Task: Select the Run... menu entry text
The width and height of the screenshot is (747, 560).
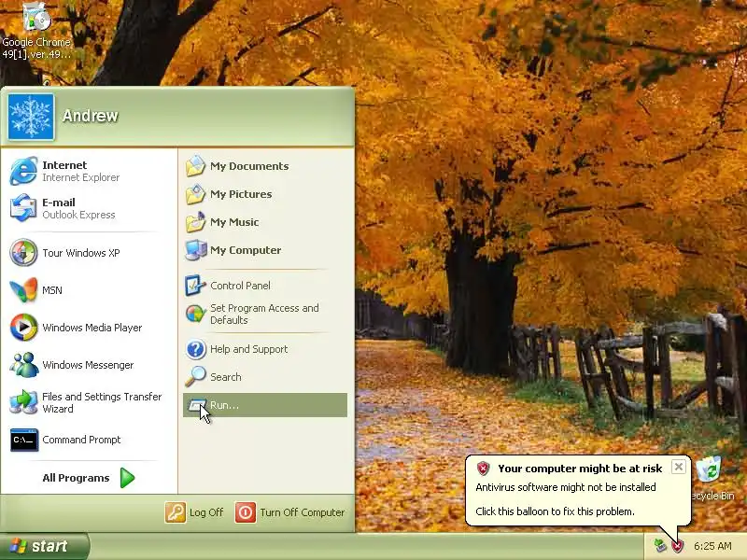Action: [x=224, y=405]
